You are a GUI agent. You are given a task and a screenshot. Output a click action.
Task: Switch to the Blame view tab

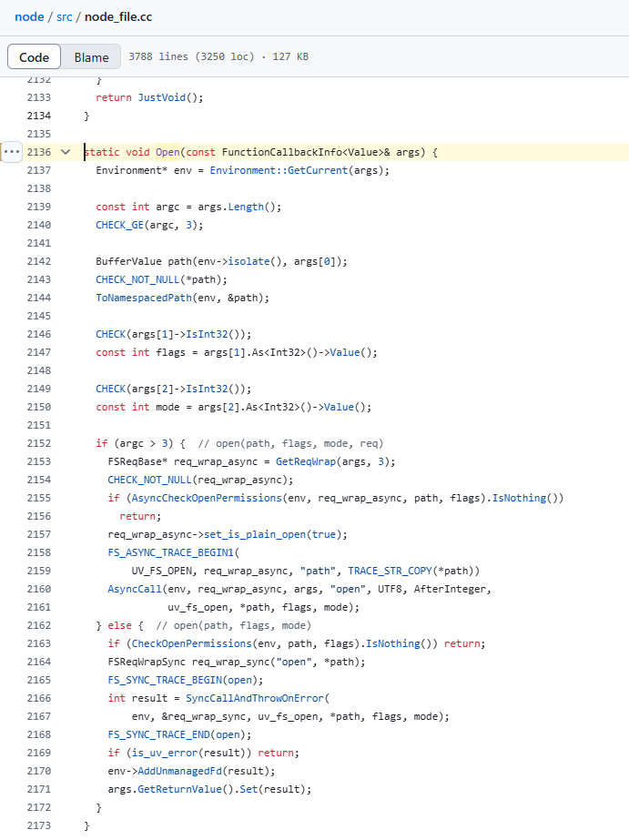91,56
